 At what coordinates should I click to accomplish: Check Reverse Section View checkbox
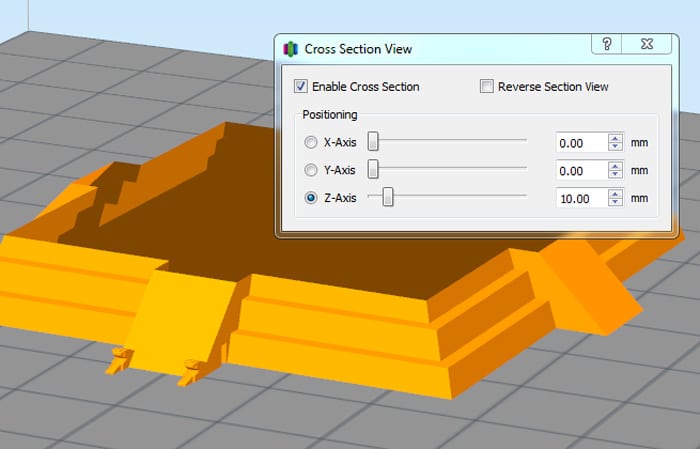487,86
